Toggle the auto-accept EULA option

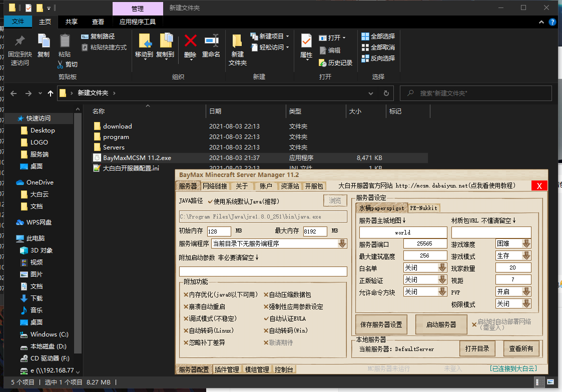[266, 318]
